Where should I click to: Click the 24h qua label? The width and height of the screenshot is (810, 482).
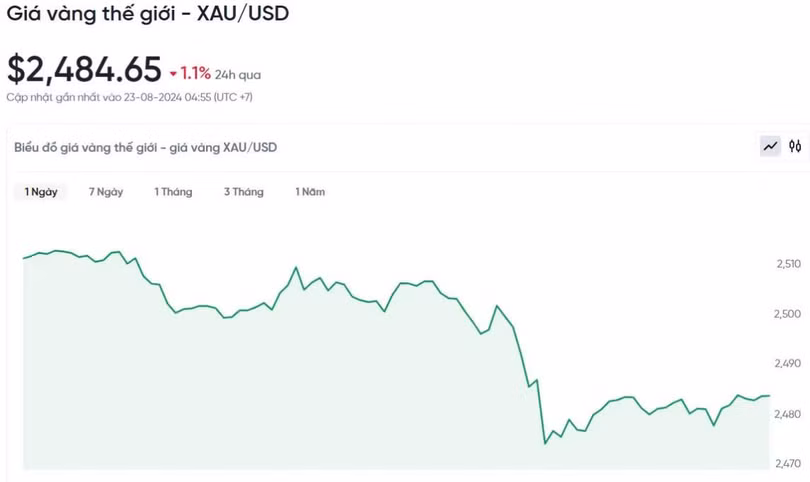click(x=238, y=74)
